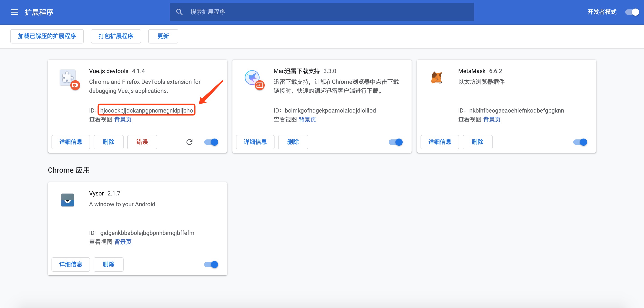Click 更新 to update extensions
Screen dimensions: 644x308
pyautogui.click(x=163, y=36)
